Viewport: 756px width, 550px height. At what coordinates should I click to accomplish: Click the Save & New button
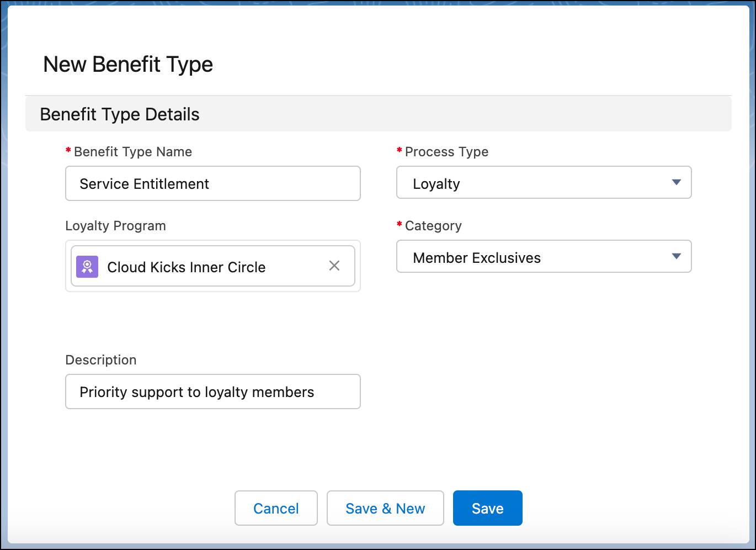385,508
